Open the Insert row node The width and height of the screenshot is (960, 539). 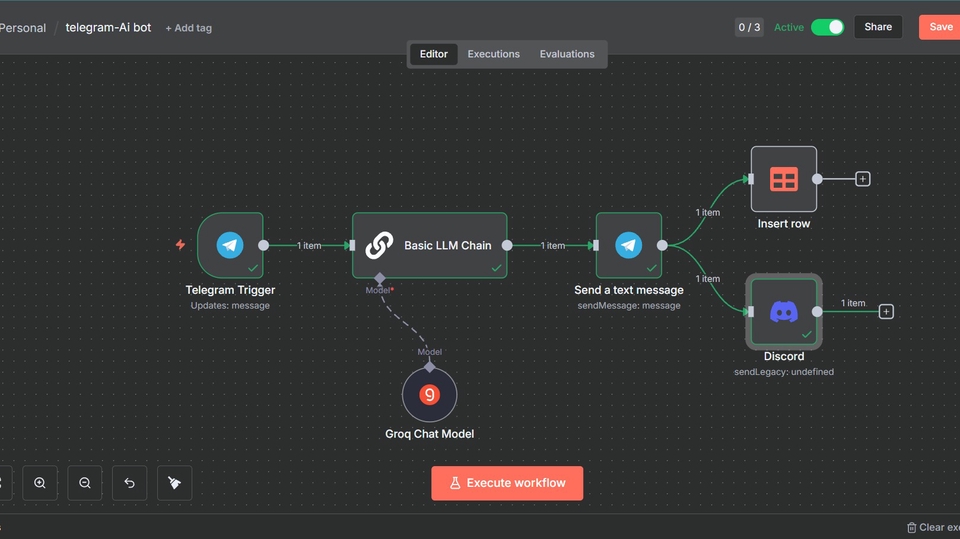[784, 179]
